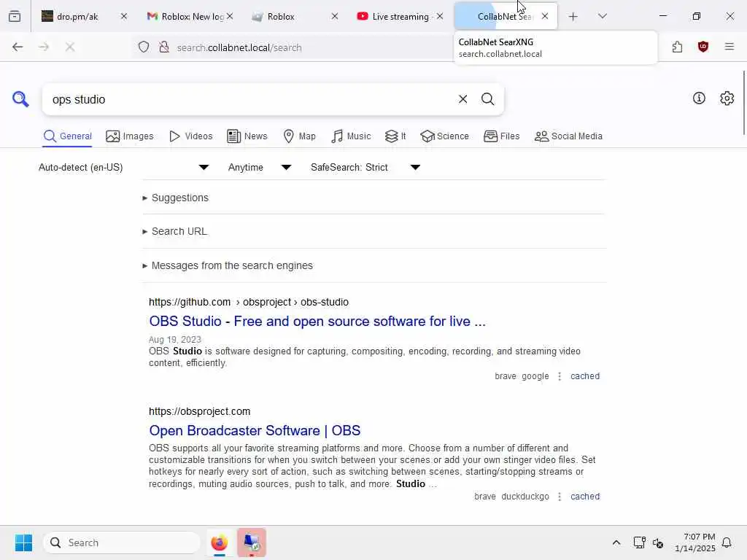Expand Messages from the search engines
This screenshot has width=747, height=560.
point(228,265)
